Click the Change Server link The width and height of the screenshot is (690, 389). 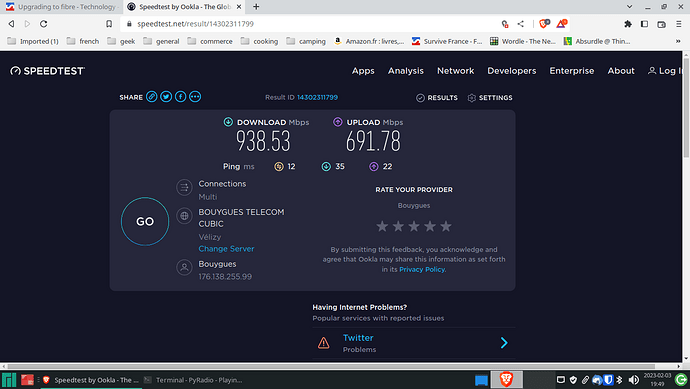226,249
